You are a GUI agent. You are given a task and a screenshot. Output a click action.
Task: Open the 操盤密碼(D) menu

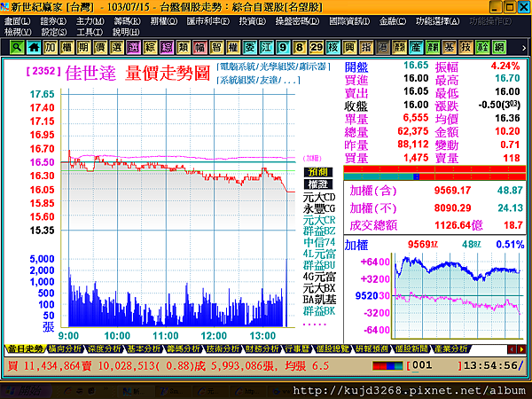coord(297,21)
